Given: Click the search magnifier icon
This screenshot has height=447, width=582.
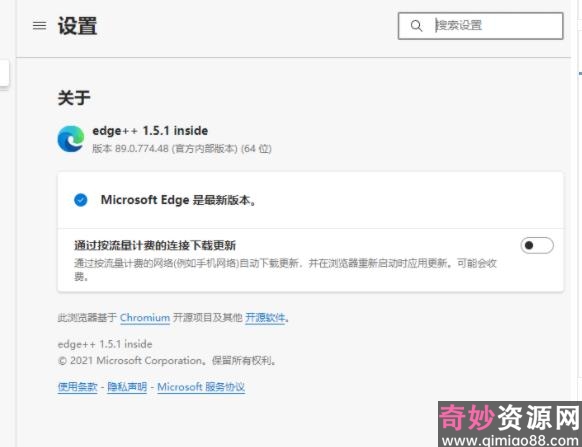Looking at the screenshot, I should pos(416,26).
